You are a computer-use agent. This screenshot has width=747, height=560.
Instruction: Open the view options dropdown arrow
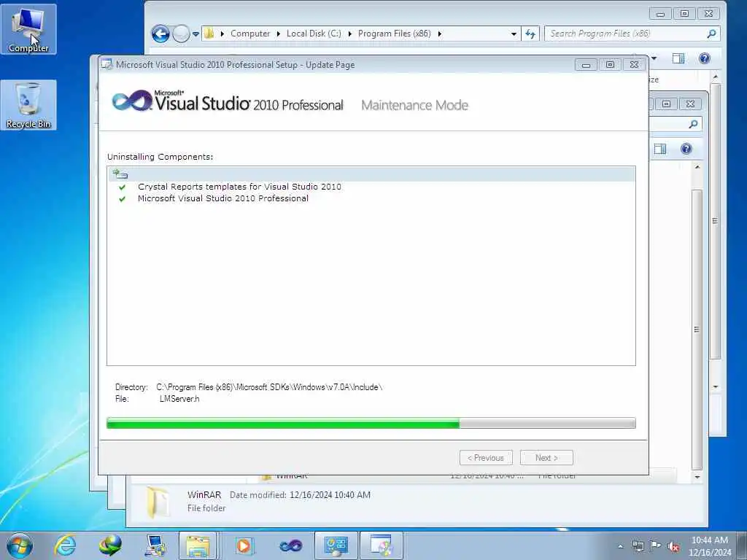[x=654, y=58]
